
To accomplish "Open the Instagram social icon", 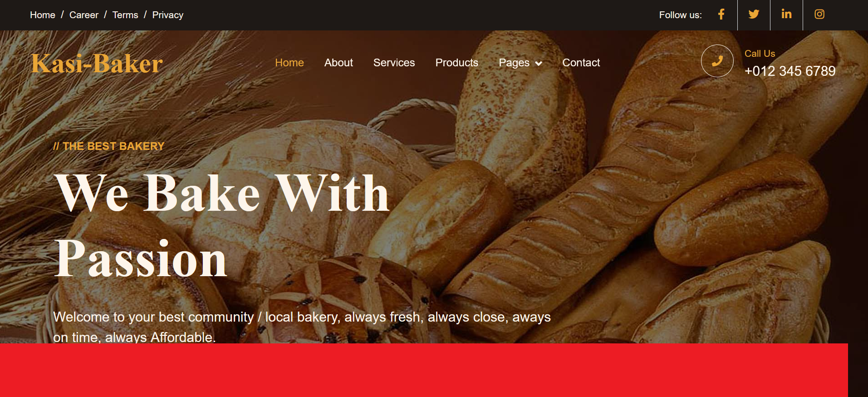I will click(819, 15).
